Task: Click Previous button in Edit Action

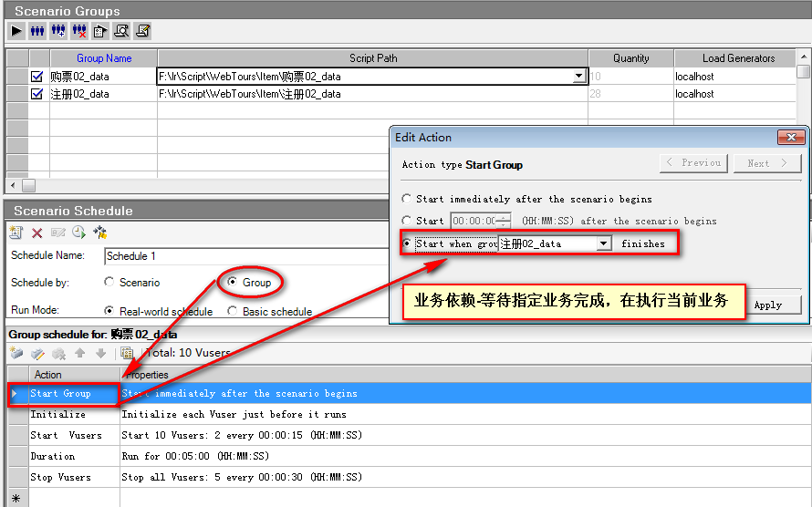Action: pyautogui.click(x=693, y=163)
